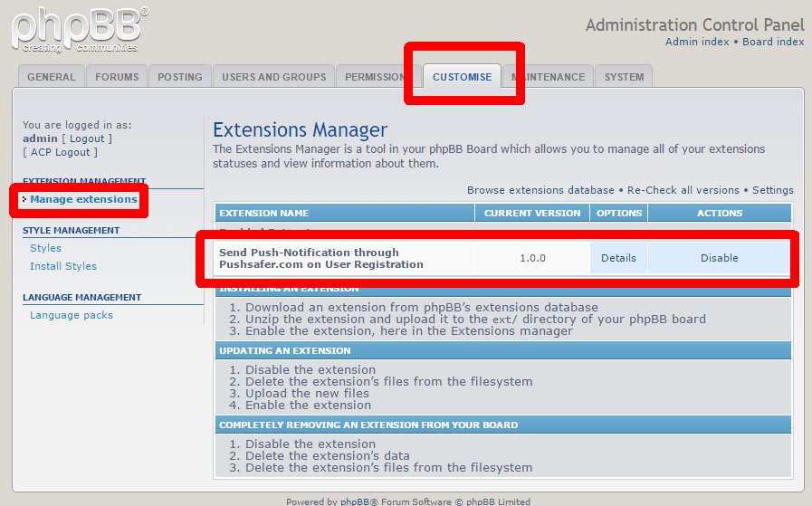Open Language packs in sidebar

(72, 315)
